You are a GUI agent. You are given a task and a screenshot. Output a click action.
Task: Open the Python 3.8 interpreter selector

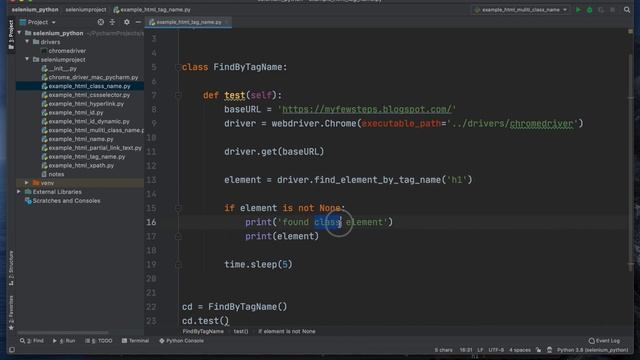click(x=592, y=350)
